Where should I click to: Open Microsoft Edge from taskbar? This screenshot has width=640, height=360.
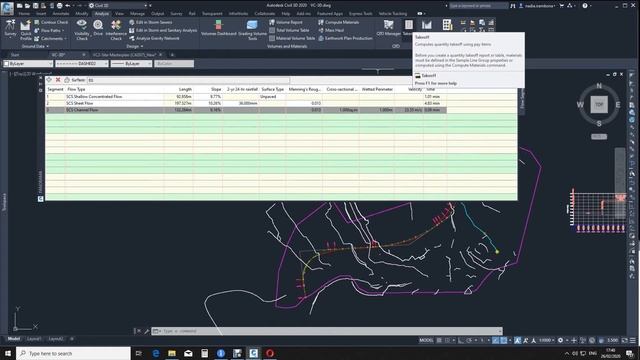156,353
